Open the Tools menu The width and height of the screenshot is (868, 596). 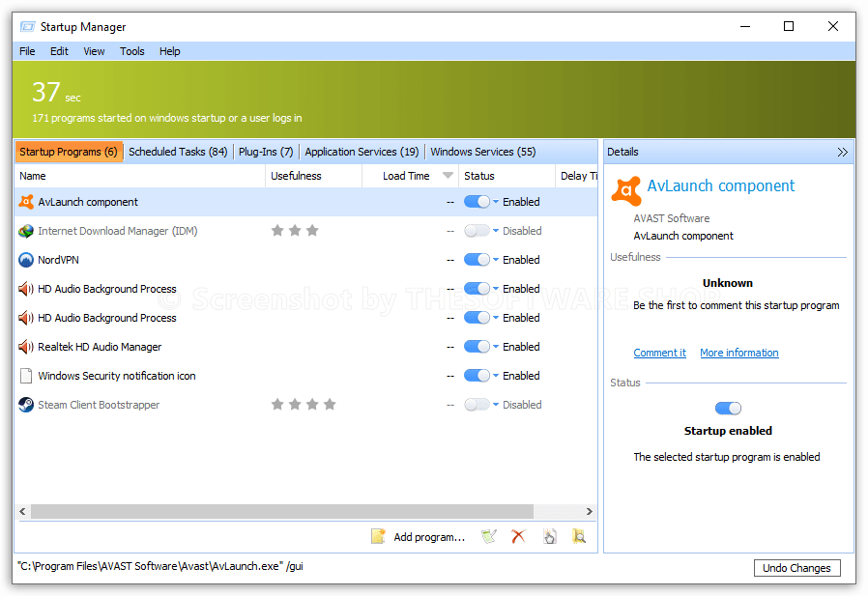pos(132,51)
